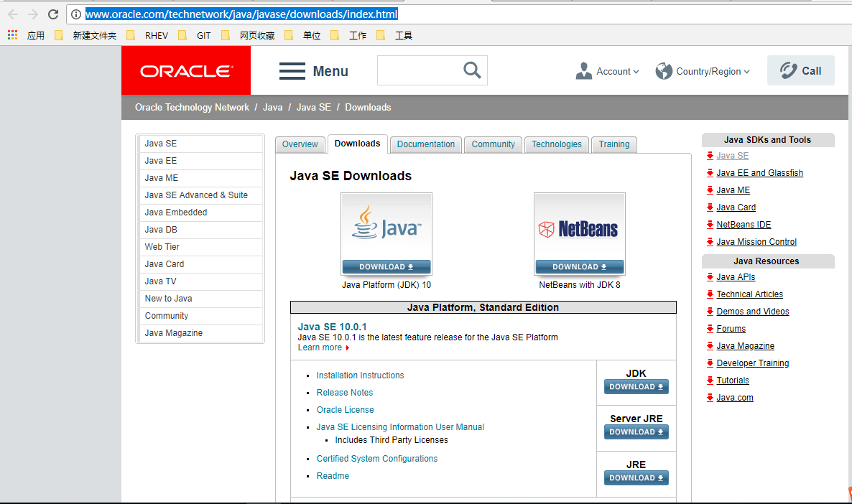
Task: Click the Oracle logo
Action: click(186, 70)
